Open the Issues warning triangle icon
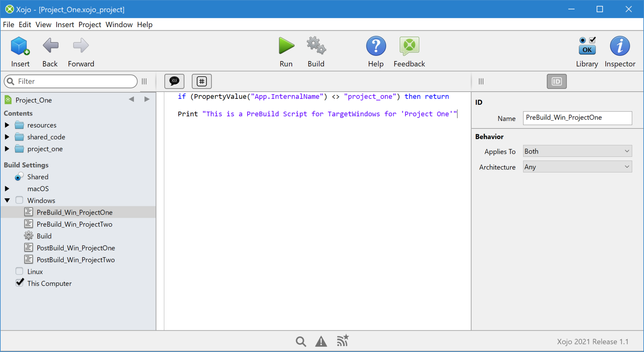644x352 pixels. [x=321, y=341]
